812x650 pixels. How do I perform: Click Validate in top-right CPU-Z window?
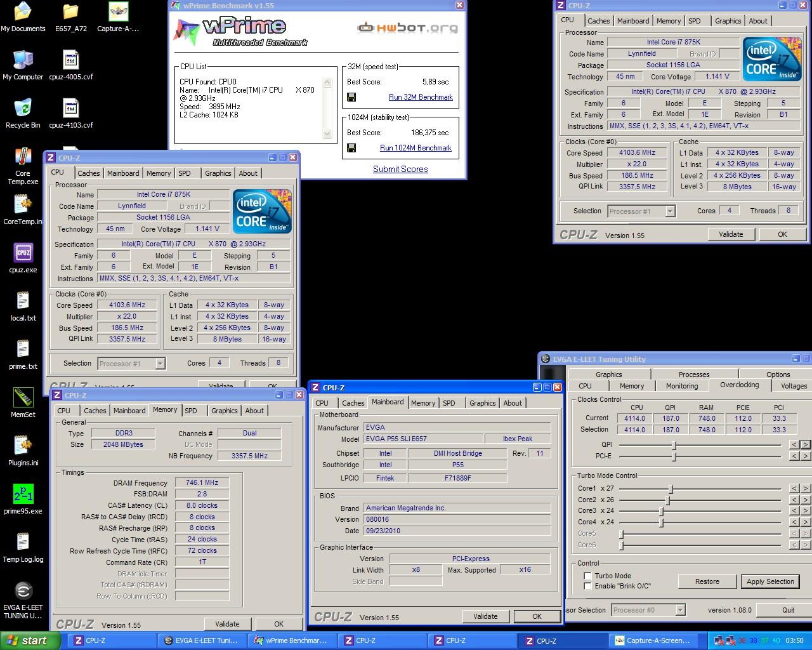[731, 234]
